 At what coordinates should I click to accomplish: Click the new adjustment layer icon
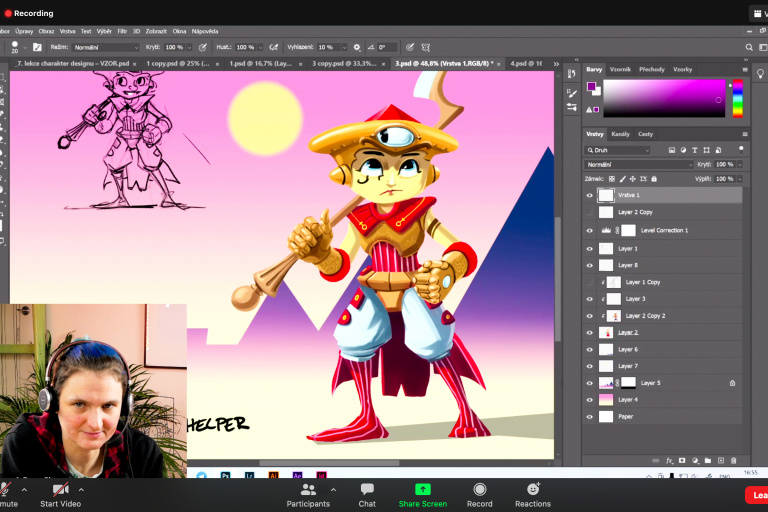[696, 460]
